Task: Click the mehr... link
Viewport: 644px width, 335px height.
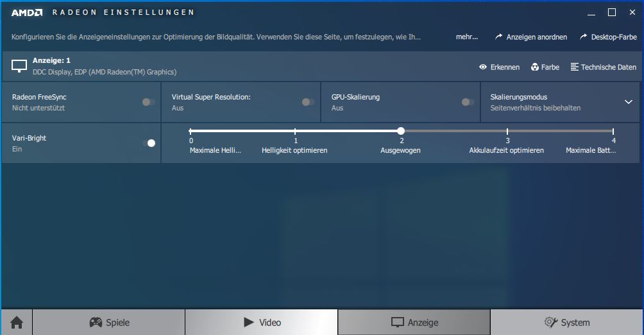Action: (467, 37)
